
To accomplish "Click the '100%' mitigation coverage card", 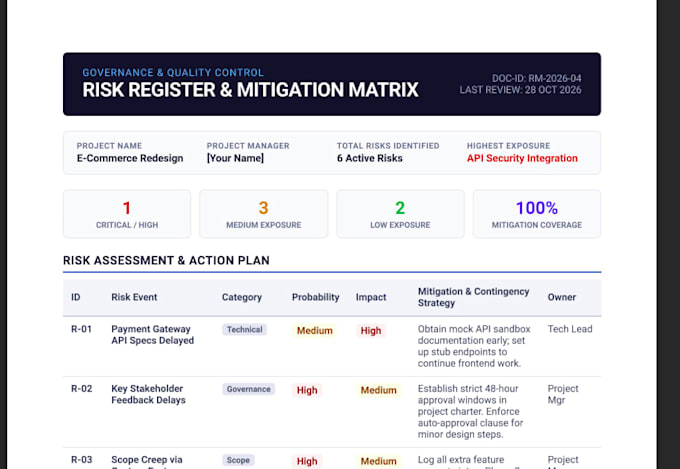I will click(x=537, y=214).
